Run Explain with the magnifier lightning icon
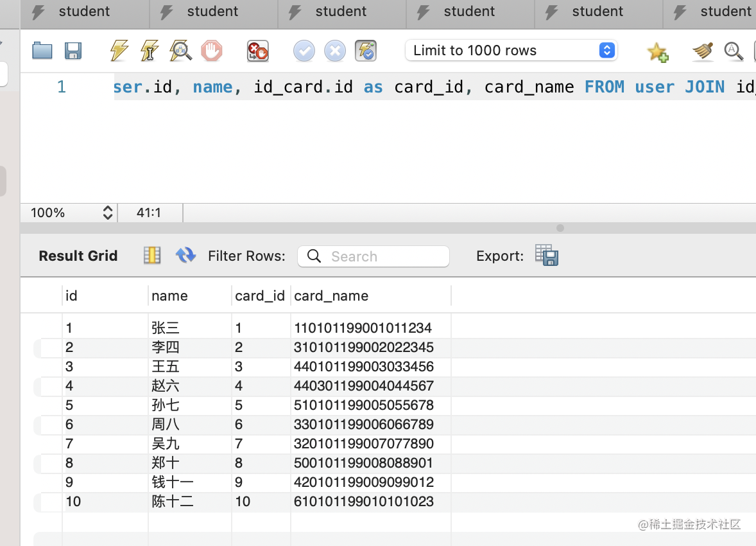 (180, 51)
